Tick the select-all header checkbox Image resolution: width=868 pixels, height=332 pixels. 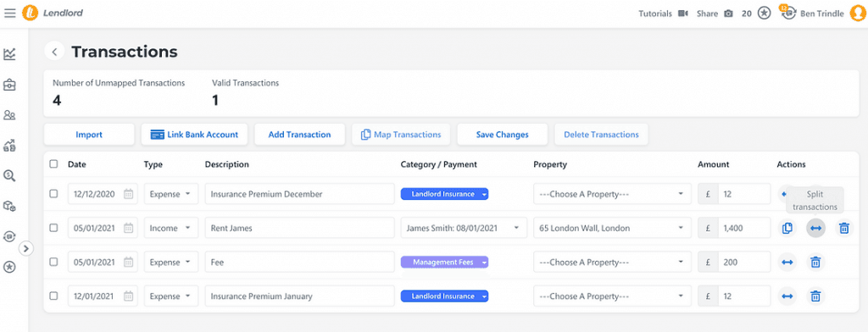click(x=53, y=164)
